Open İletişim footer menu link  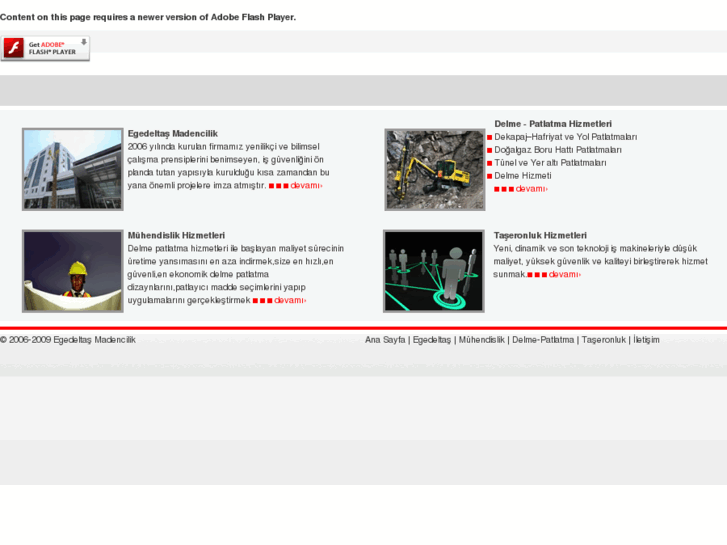[x=646, y=340]
